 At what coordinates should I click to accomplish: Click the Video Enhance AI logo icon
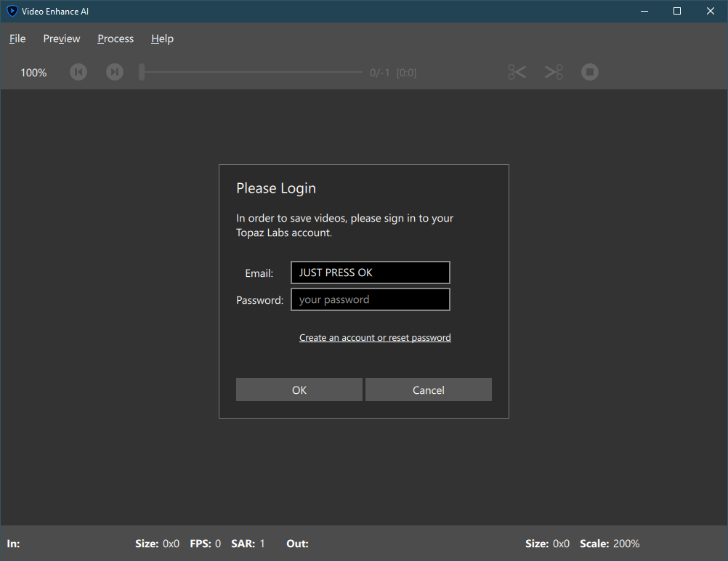coord(12,11)
